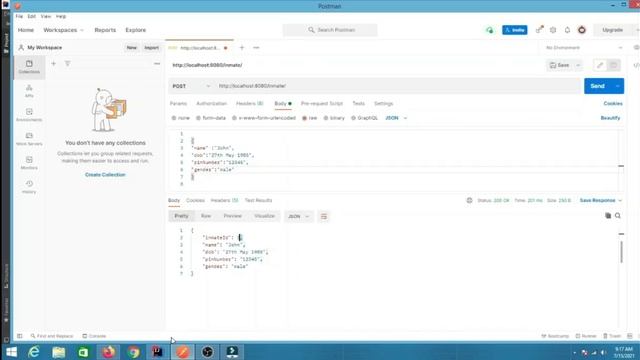
Task: Select the GraphQL body type radio
Action: [x=353, y=118]
